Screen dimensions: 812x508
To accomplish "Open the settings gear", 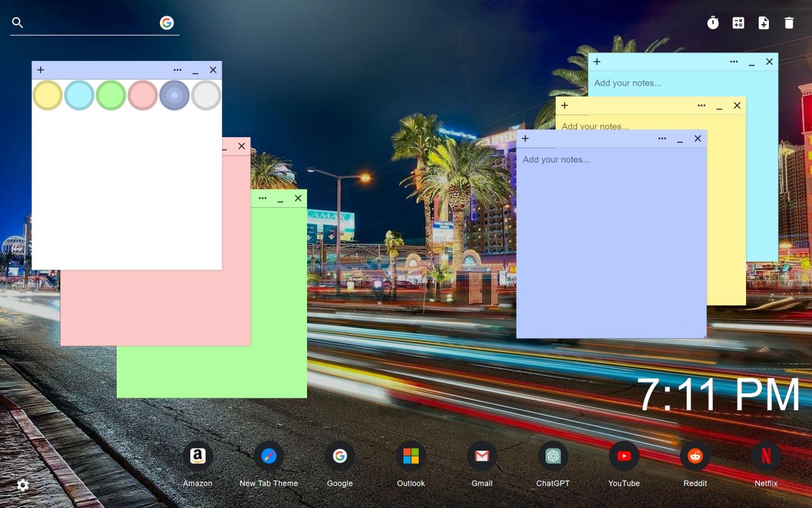I will tap(23, 486).
